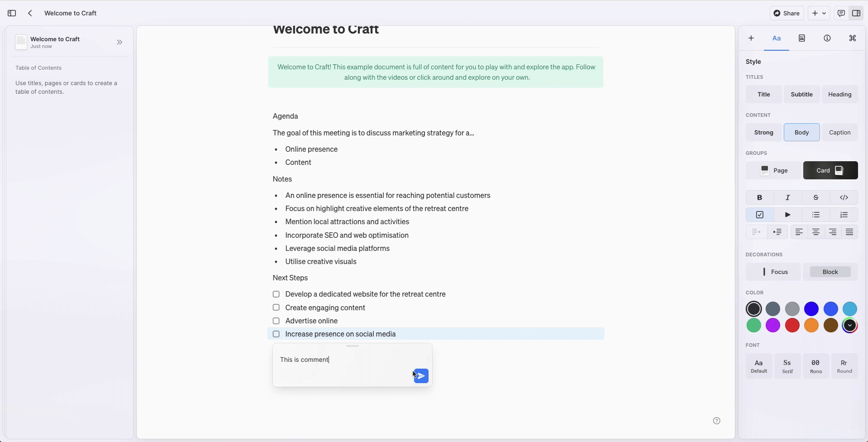Select the red color swatch

point(792,325)
